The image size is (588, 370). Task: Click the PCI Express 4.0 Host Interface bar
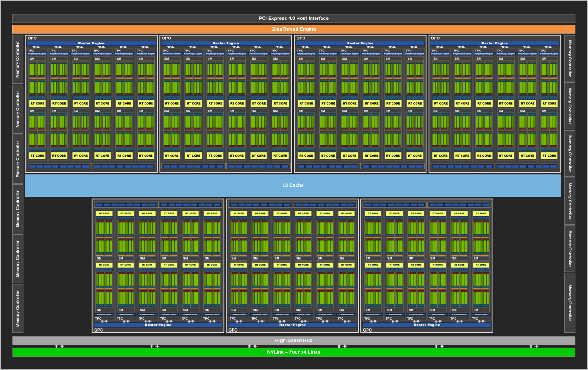pos(293,19)
